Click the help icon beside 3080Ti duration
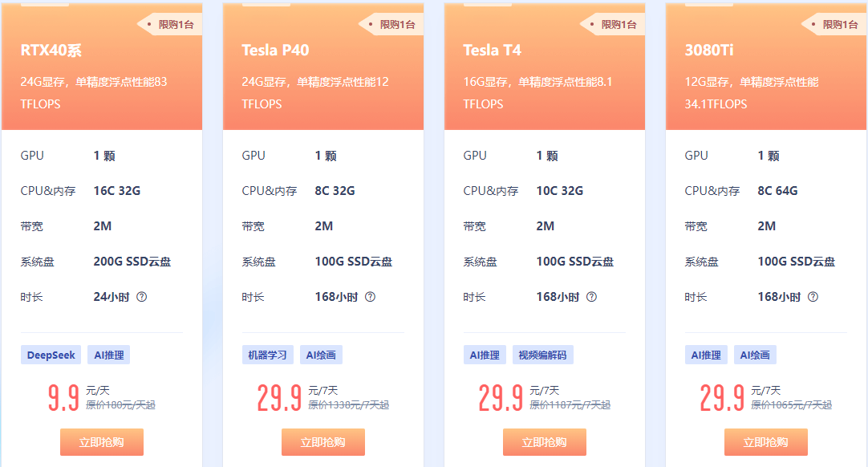The image size is (868, 467). pos(813,297)
